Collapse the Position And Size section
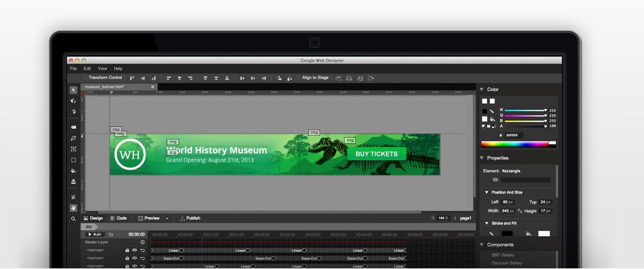This screenshot has width=644, height=269. click(x=486, y=192)
